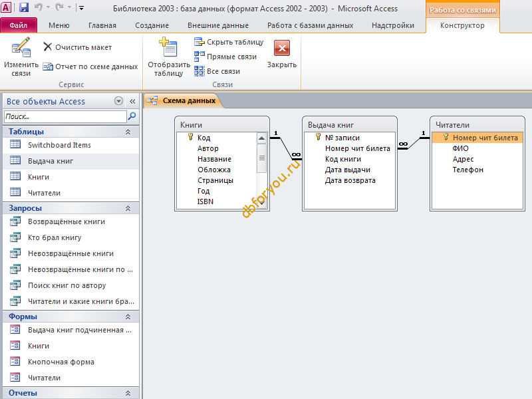This screenshot has height=399, width=532.
Task: Switch to the Меню ribbon tab
Action: [59, 25]
